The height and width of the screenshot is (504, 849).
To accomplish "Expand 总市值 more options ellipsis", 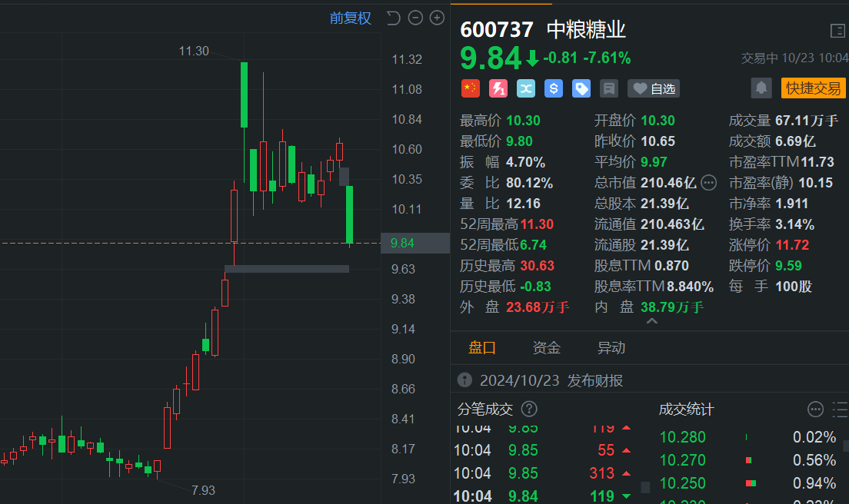I will tap(708, 183).
